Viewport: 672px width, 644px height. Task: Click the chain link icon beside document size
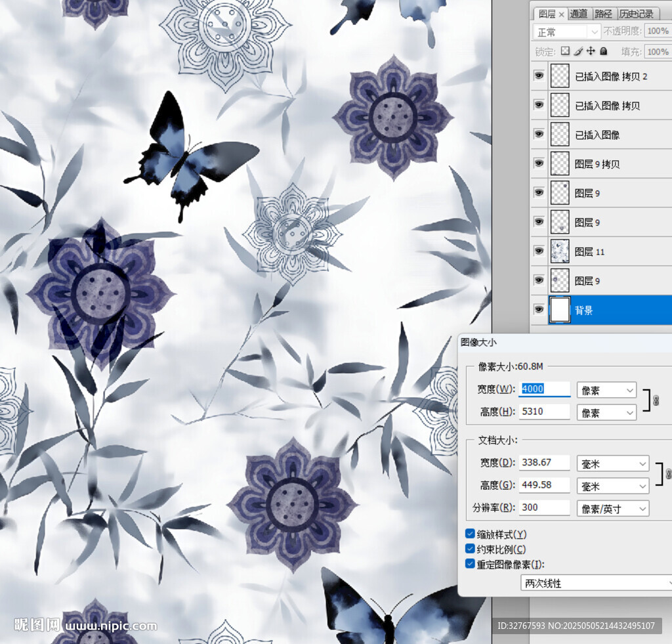pyautogui.click(x=668, y=474)
